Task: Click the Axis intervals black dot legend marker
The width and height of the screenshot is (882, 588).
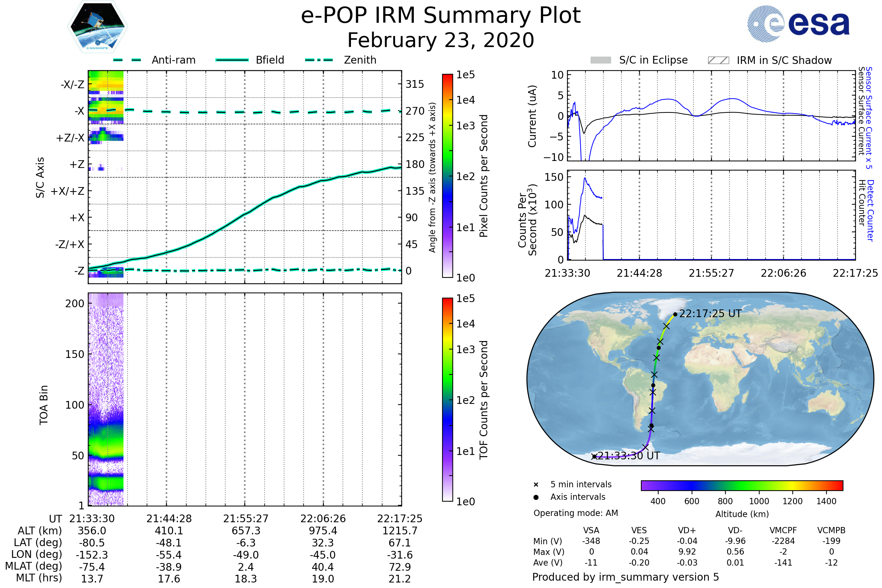Action: point(536,497)
